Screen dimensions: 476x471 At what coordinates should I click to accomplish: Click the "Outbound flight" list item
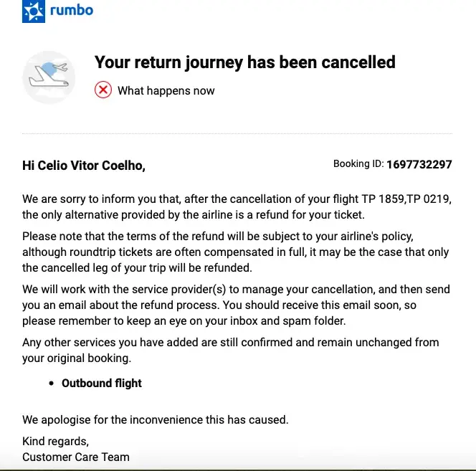102,383
